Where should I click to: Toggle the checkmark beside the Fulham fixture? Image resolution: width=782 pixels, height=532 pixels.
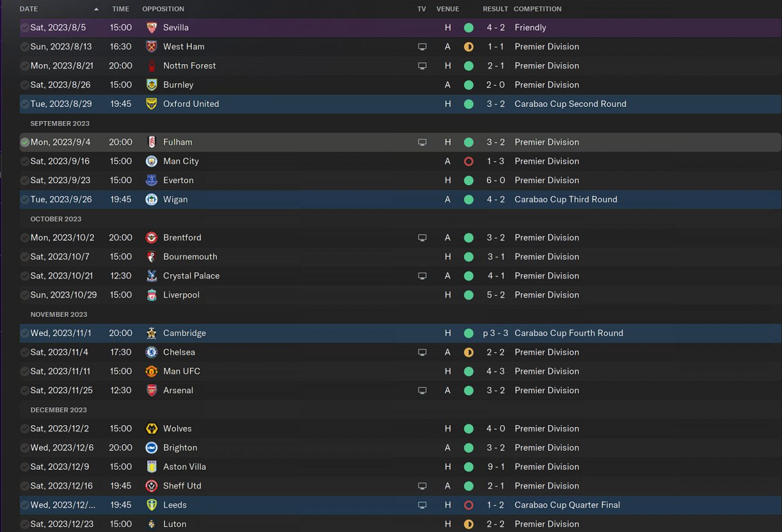click(x=25, y=142)
